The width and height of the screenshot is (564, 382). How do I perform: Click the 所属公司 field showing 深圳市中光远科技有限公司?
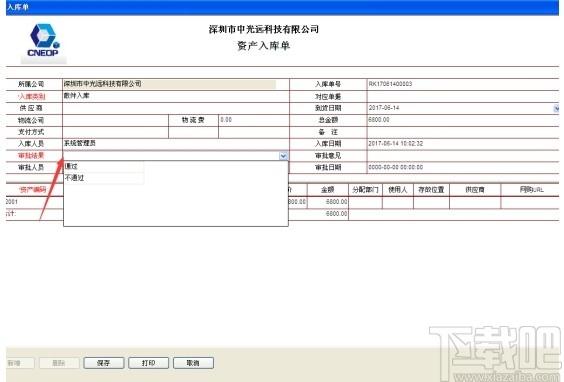tap(169, 84)
